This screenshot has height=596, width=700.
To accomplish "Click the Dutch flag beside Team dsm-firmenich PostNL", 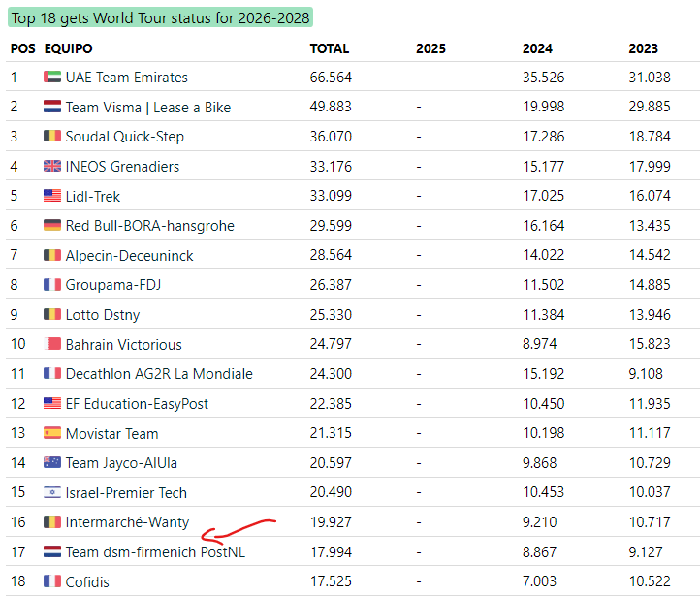I will (x=52, y=551).
